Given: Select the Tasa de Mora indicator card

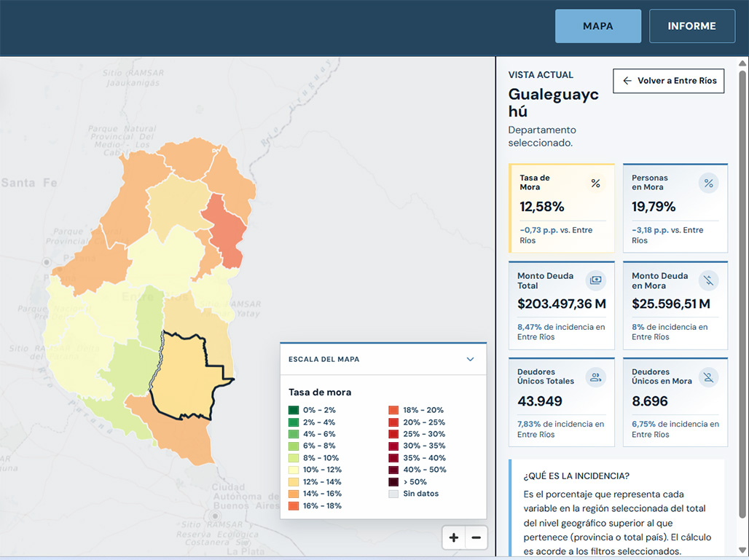Looking at the screenshot, I should pos(562,208).
